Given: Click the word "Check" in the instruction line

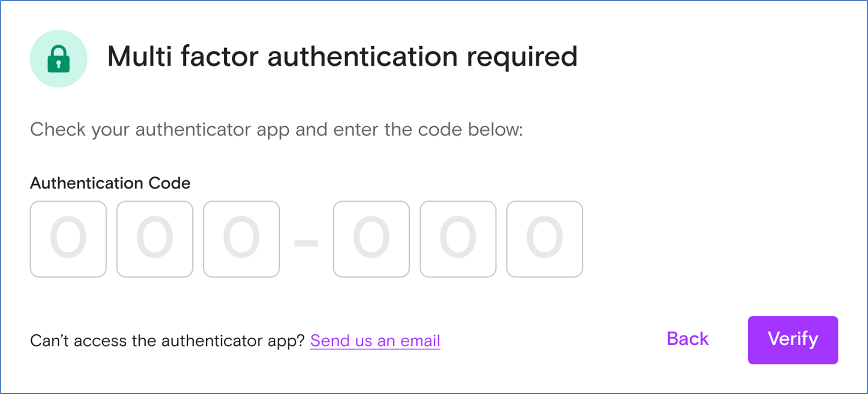Looking at the screenshot, I should [x=58, y=130].
